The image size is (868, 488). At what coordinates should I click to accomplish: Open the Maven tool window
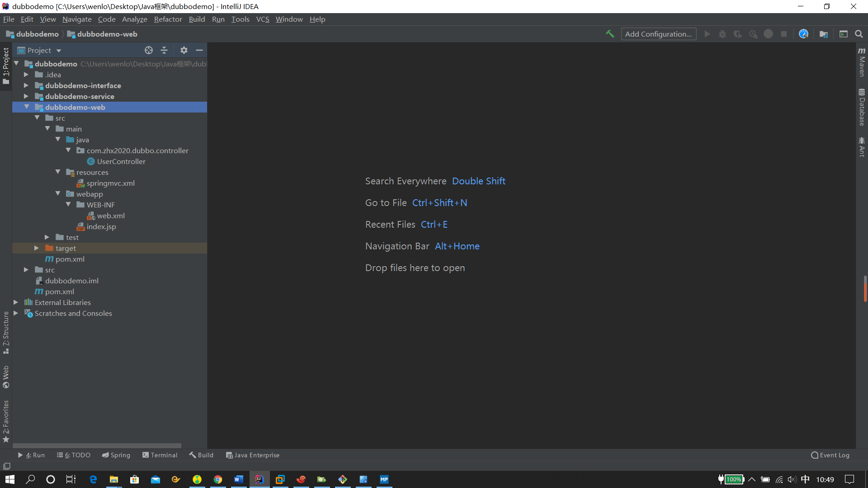point(862,62)
